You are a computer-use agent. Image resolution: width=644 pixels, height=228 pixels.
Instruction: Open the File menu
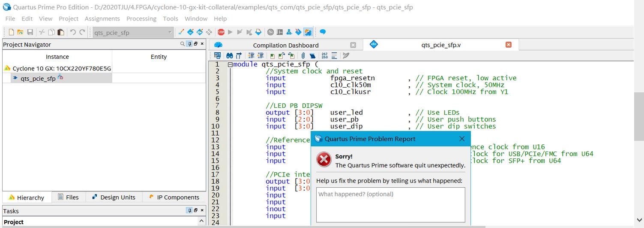(x=10, y=18)
